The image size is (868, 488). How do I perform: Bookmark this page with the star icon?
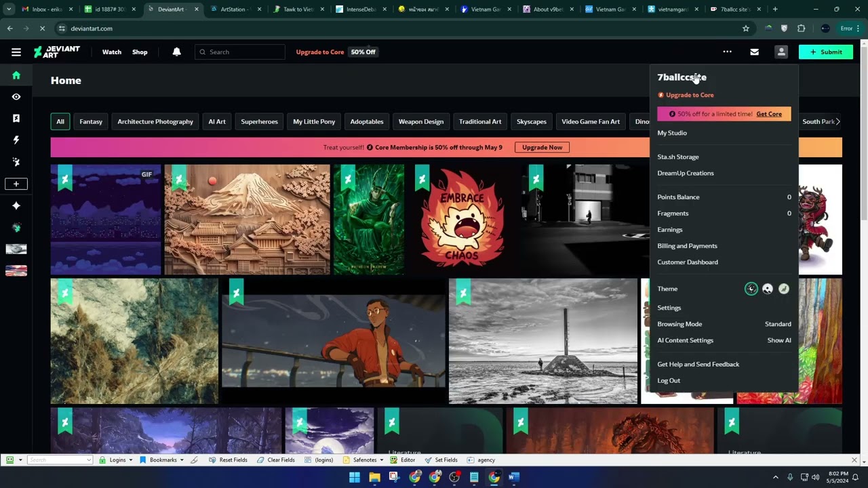point(746,28)
